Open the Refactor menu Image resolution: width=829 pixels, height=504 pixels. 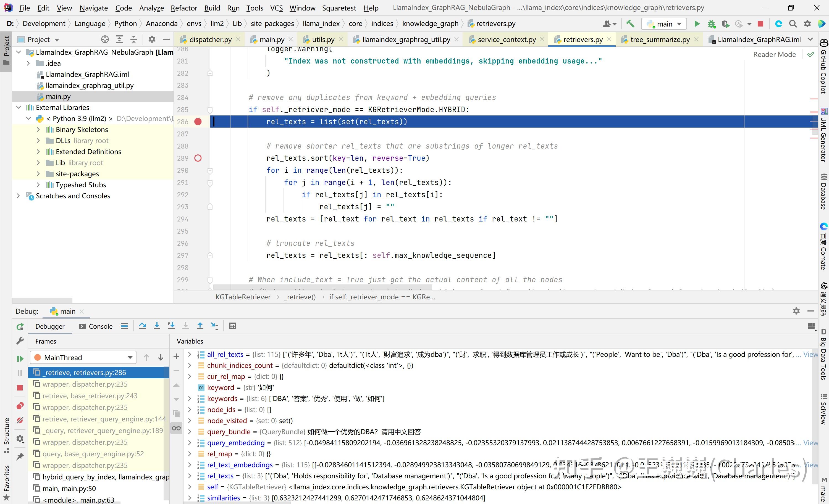(x=184, y=8)
